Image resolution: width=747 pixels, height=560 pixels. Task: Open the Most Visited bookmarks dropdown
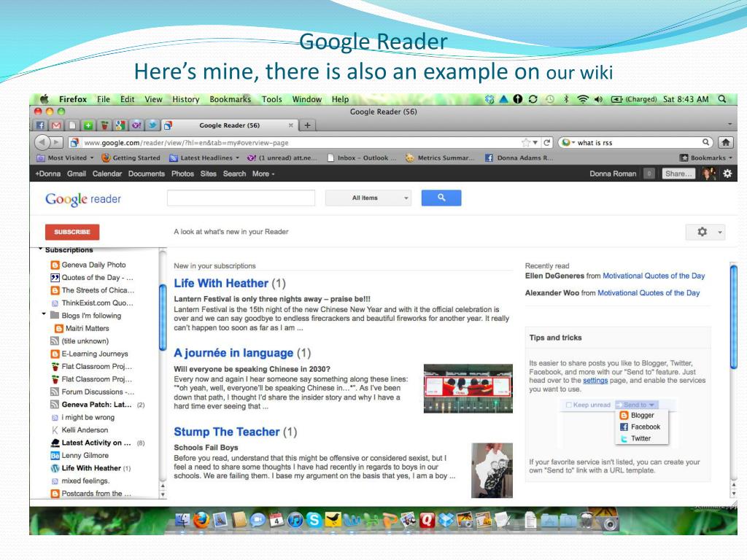pos(65,157)
